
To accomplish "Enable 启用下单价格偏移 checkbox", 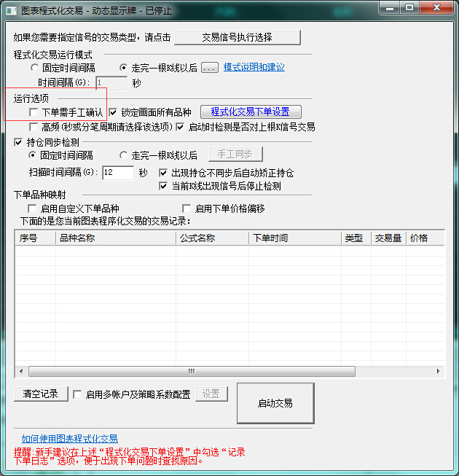I will (x=187, y=208).
